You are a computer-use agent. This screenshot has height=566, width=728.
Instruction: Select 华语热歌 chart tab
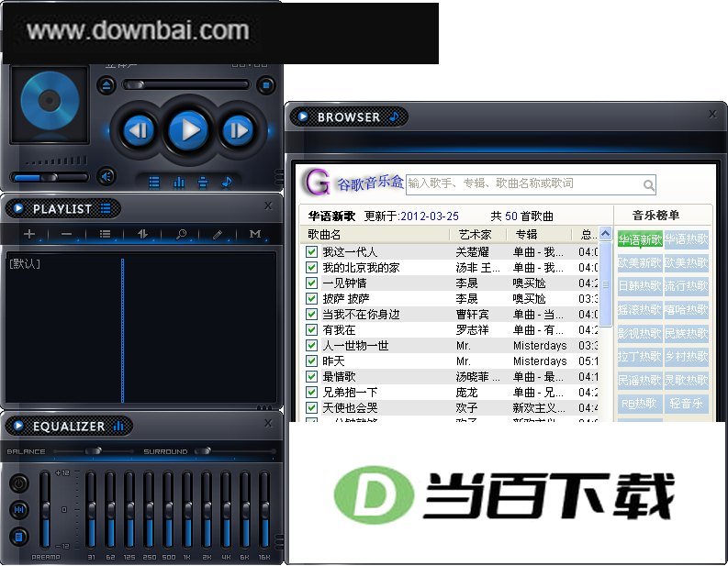686,239
